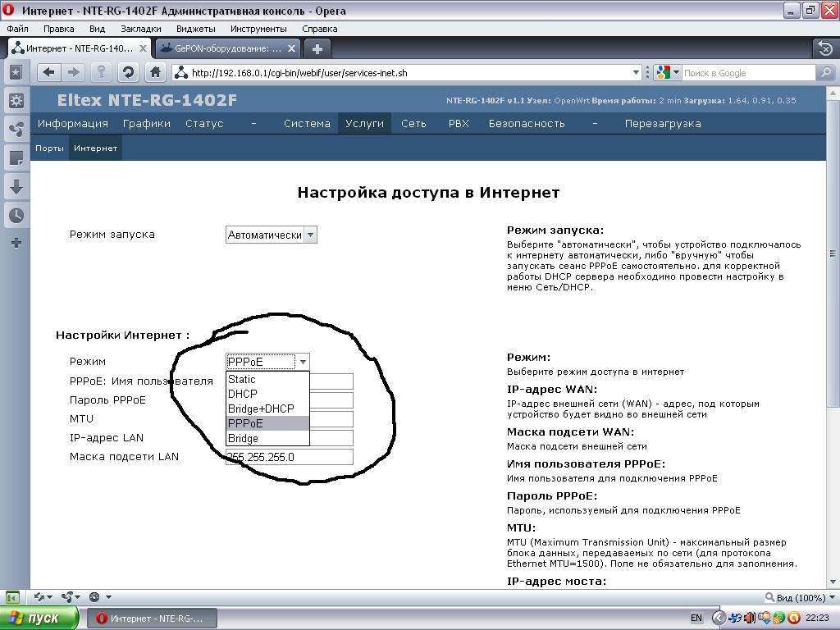The height and width of the screenshot is (630, 840).
Task: Click the volume icon in system tray
Action: click(x=749, y=618)
